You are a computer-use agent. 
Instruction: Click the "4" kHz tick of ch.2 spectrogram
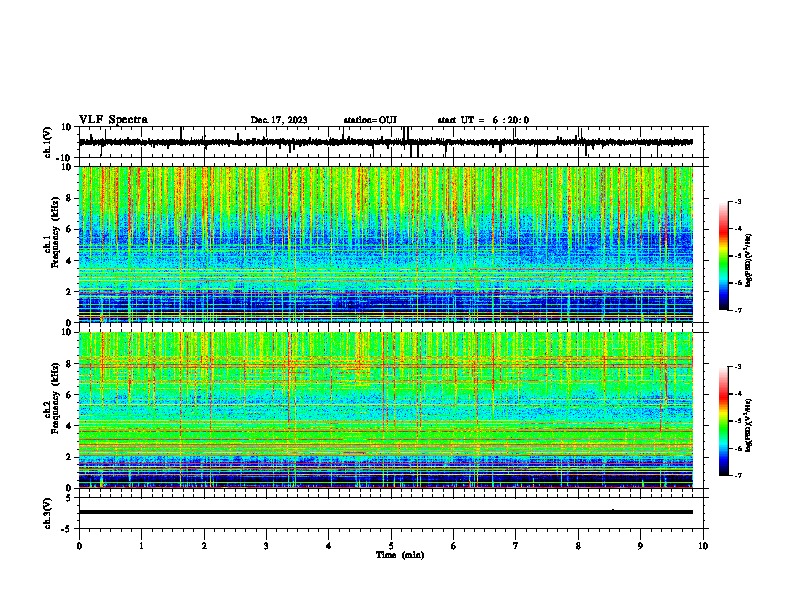pos(69,426)
